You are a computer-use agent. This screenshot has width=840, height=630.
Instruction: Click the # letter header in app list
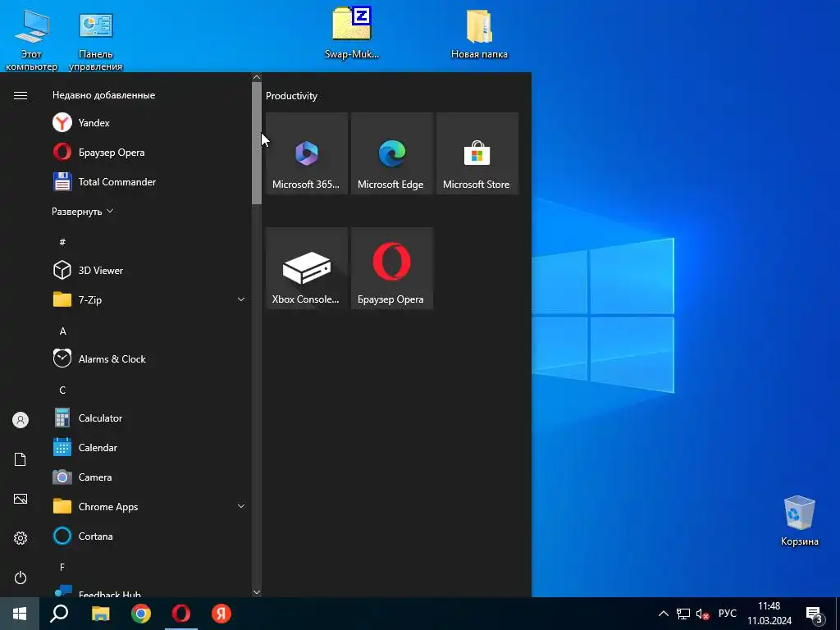(x=62, y=242)
